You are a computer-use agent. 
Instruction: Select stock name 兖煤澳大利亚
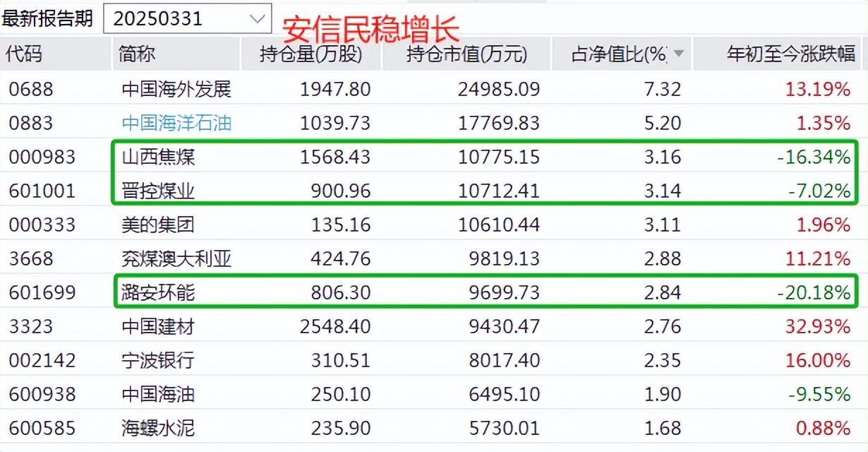[x=176, y=258]
